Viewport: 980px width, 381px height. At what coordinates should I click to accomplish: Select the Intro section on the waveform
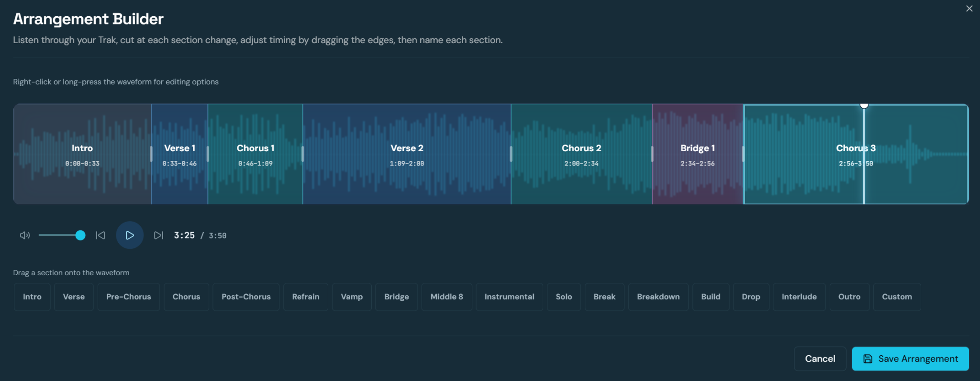coord(82,154)
